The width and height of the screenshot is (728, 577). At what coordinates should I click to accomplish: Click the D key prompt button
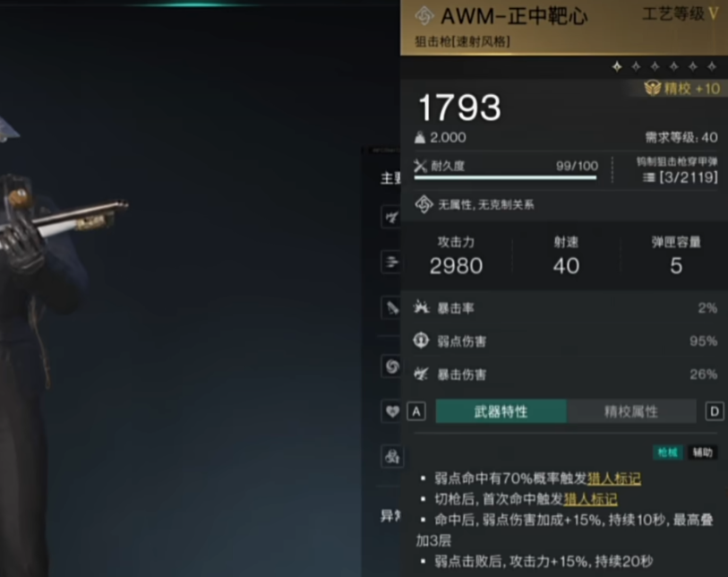tap(715, 411)
